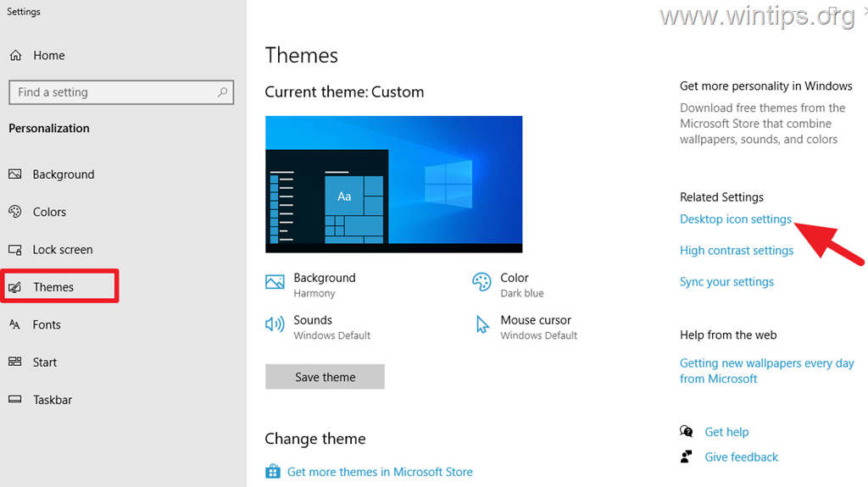
Task: Open the Color Dark blue theme option
Action: (x=508, y=285)
